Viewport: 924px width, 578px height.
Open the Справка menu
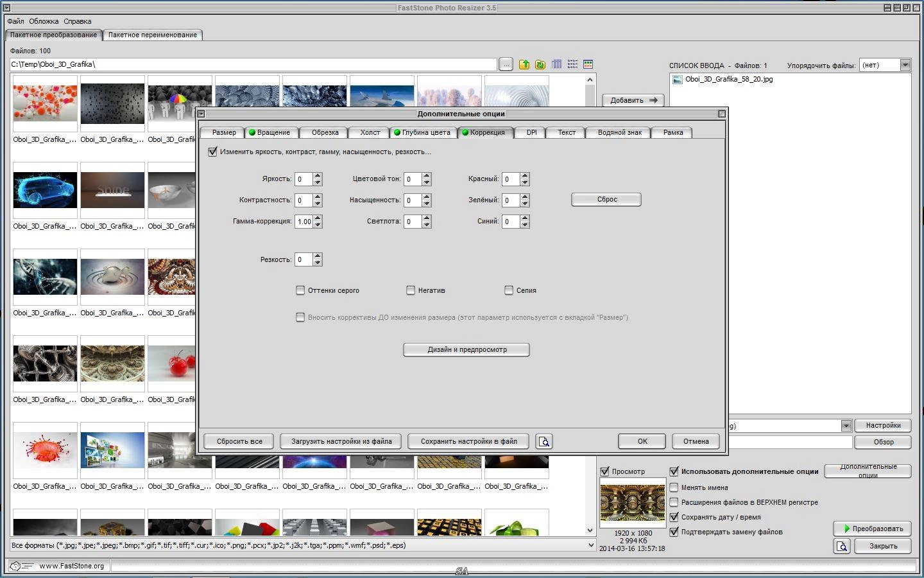[x=78, y=21]
